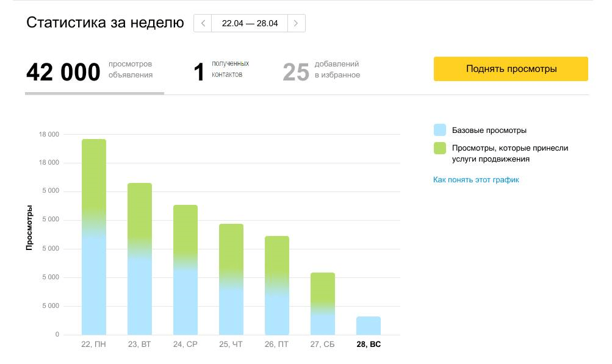Click the small blue bar for 28, ВС

pos(369,326)
